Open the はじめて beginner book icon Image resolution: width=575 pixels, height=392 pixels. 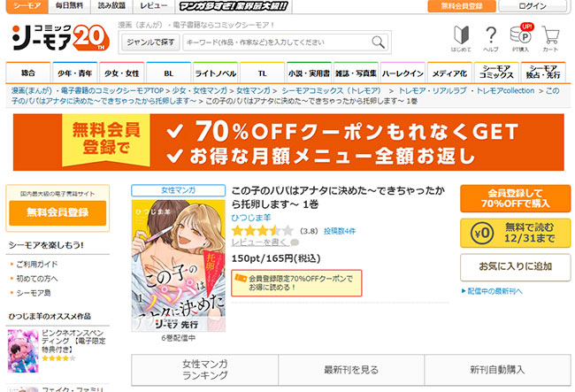coord(461,39)
